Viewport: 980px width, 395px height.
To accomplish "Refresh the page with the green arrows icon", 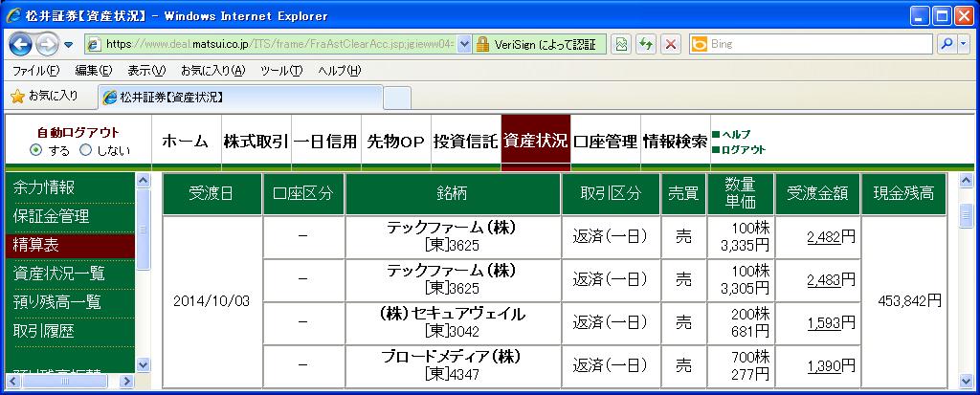I will (646, 44).
